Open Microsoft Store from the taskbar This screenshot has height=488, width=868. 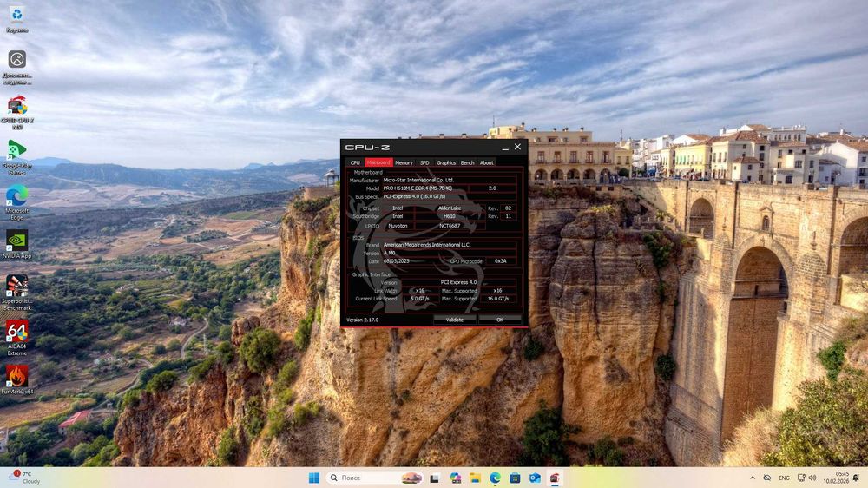pos(515,478)
